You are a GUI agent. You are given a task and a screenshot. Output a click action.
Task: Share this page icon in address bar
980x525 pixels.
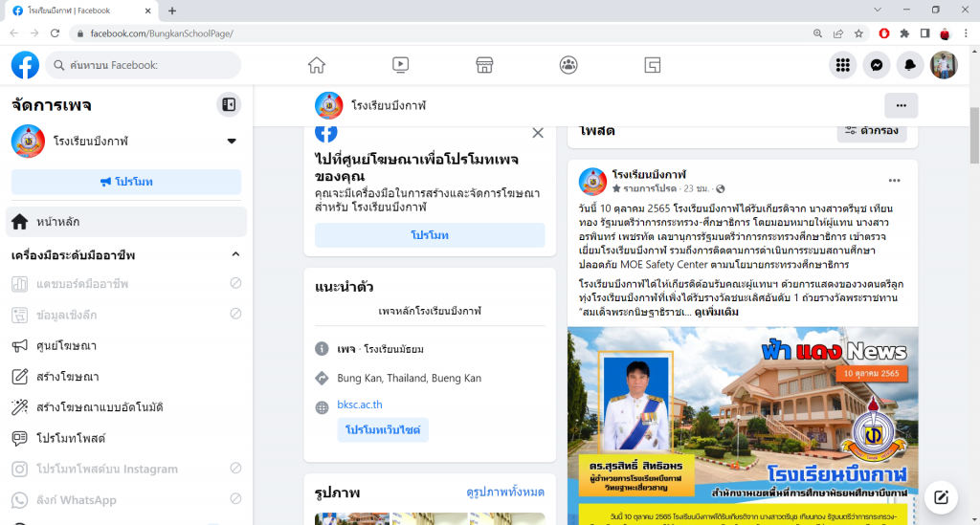coord(838,33)
